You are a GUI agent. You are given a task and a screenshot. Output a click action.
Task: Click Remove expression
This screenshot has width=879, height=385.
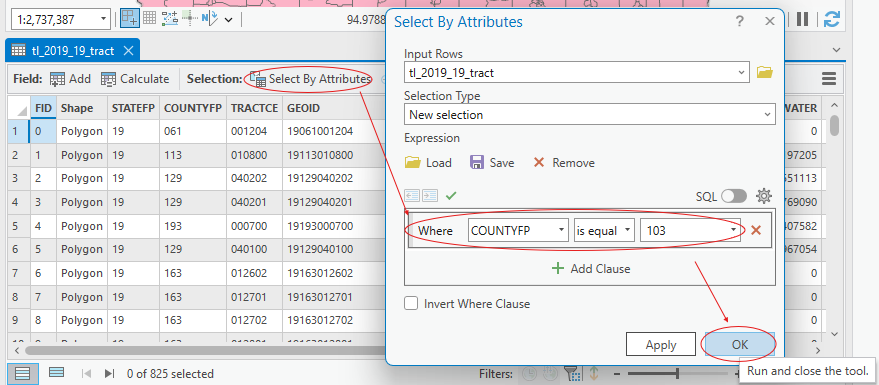click(x=563, y=163)
